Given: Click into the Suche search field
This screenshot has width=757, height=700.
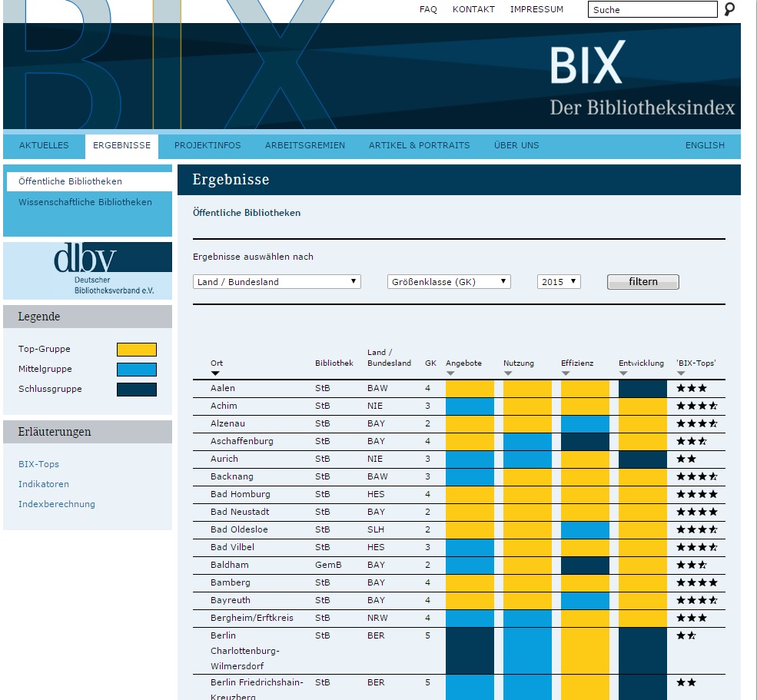Looking at the screenshot, I should click(x=652, y=9).
